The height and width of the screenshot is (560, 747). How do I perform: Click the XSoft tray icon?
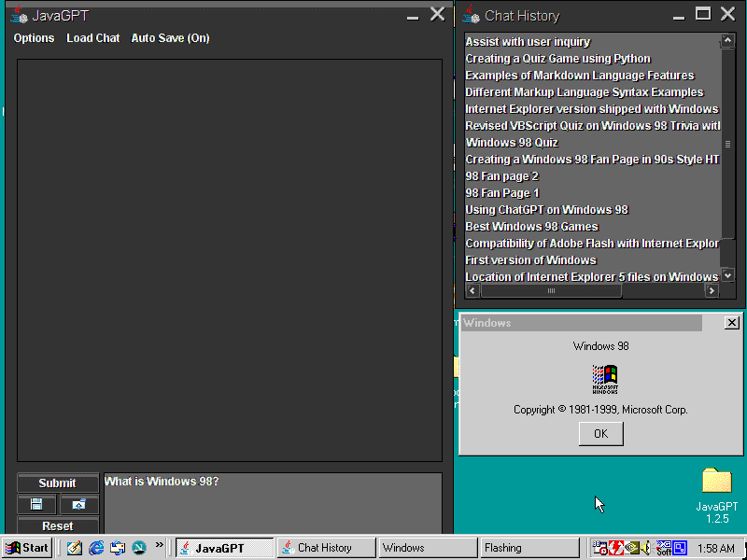[664, 548]
